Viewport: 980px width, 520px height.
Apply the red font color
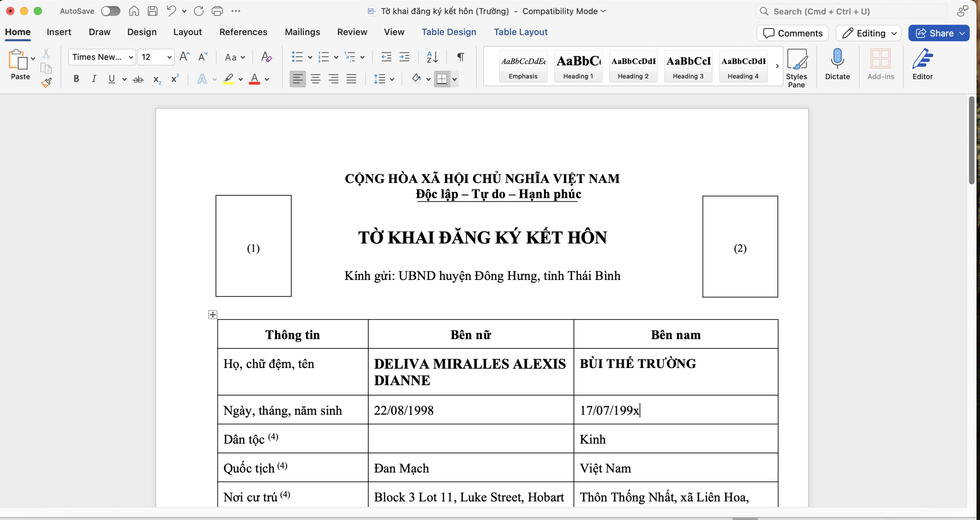255,79
